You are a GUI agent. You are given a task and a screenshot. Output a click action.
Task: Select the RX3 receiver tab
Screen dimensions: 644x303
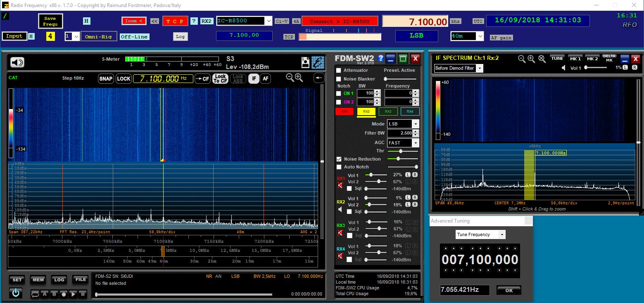(x=387, y=111)
